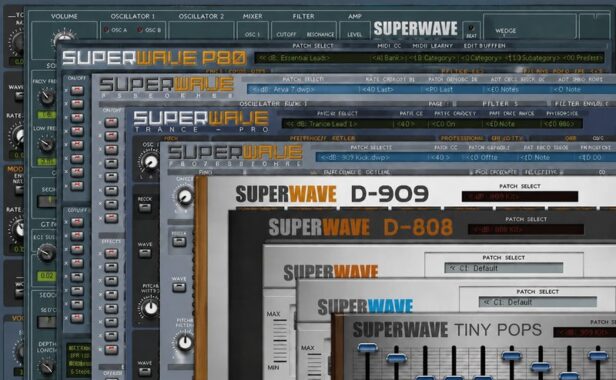Image resolution: width=616 pixels, height=380 pixels.
Task: Open C1: Default selector in the orange Superwave window
Action: click(x=503, y=268)
